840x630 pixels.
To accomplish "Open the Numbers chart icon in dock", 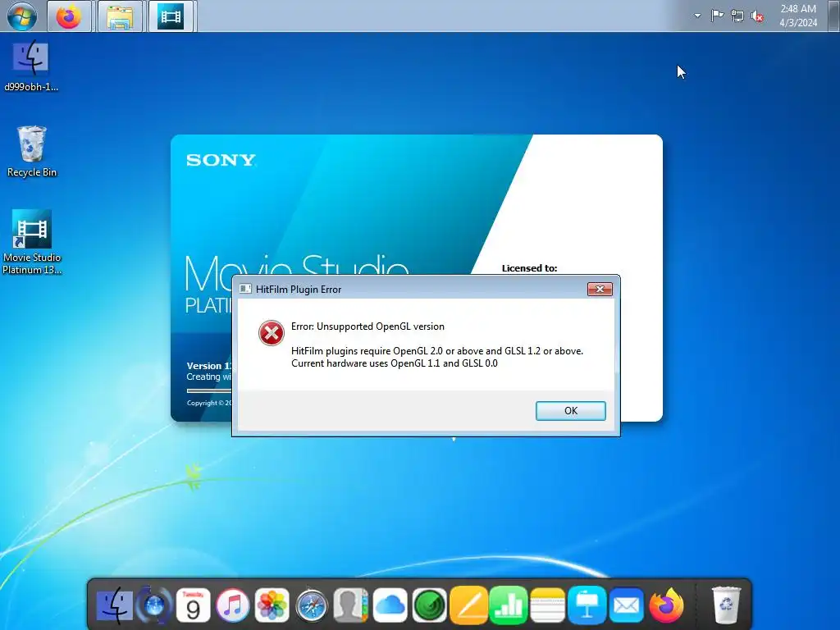I will (508, 606).
